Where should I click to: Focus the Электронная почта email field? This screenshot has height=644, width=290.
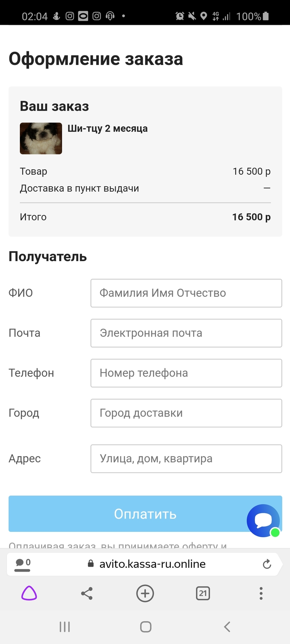pyautogui.click(x=186, y=333)
